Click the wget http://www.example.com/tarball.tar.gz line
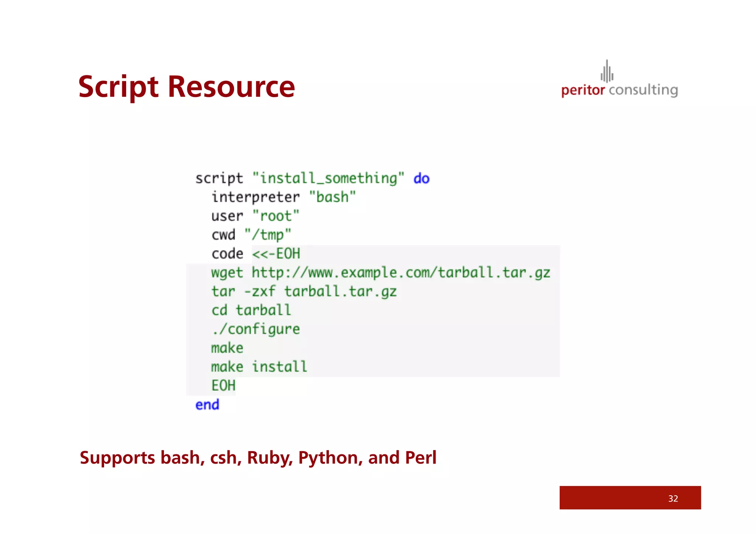The image size is (756, 534). (381, 273)
